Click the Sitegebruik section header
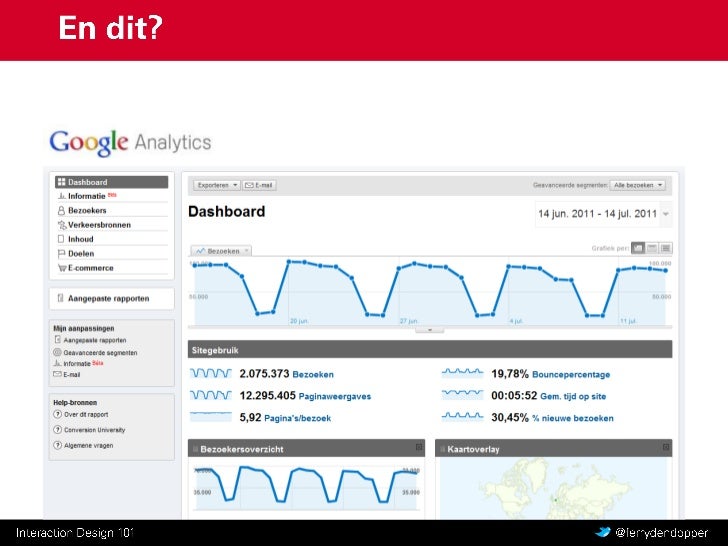This screenshot has width=728, height=546. [x=430, y=350]
